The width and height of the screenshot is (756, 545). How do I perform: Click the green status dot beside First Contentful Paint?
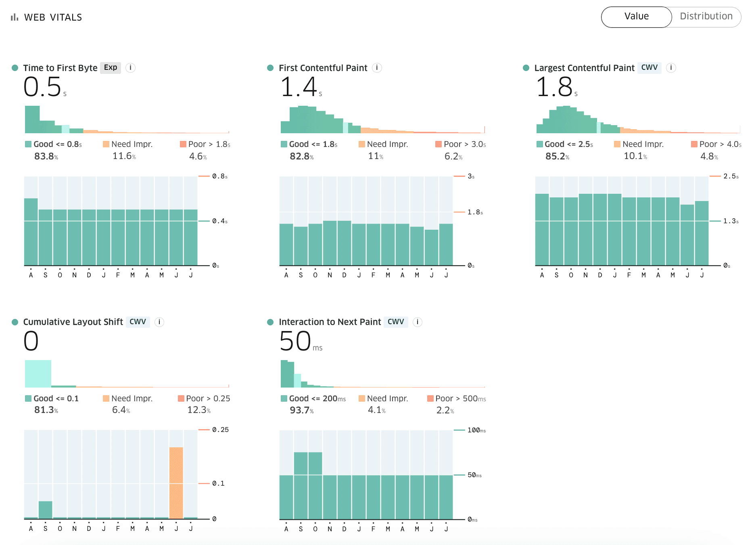(270, 68)
